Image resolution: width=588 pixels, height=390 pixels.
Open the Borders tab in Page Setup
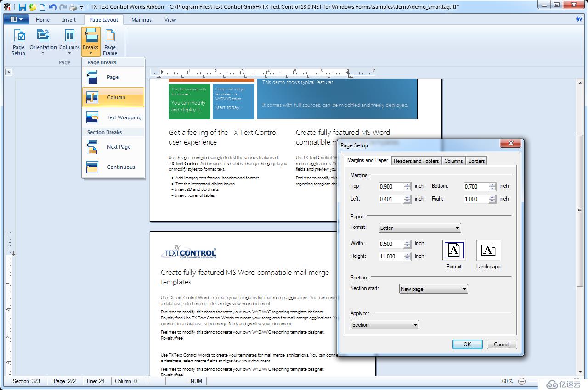(476, 161)
